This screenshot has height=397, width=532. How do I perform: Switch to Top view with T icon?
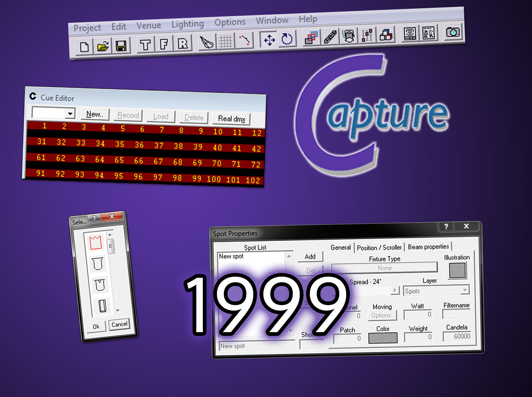click(x=145, y=45)
